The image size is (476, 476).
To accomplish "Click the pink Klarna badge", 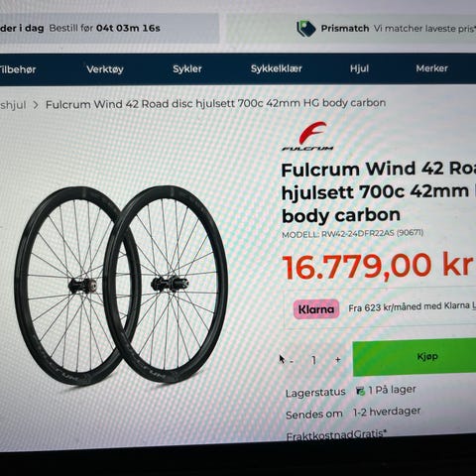I will tap(316, 309).
